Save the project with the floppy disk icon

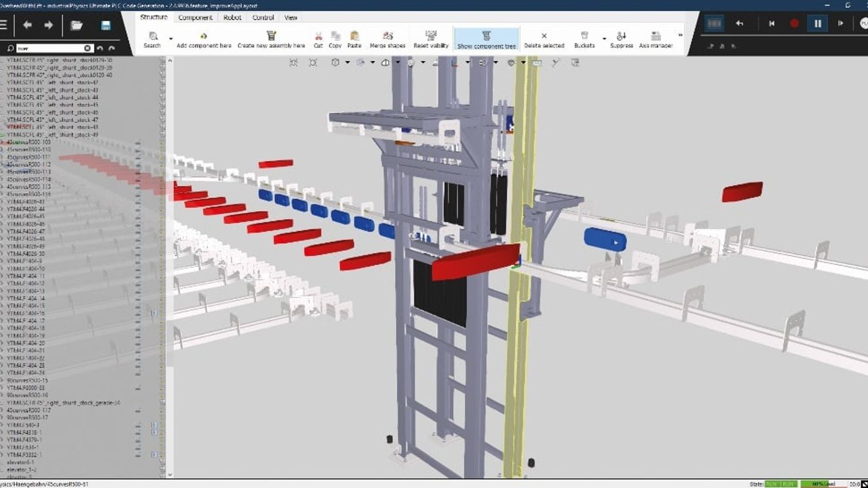(106, 25)
